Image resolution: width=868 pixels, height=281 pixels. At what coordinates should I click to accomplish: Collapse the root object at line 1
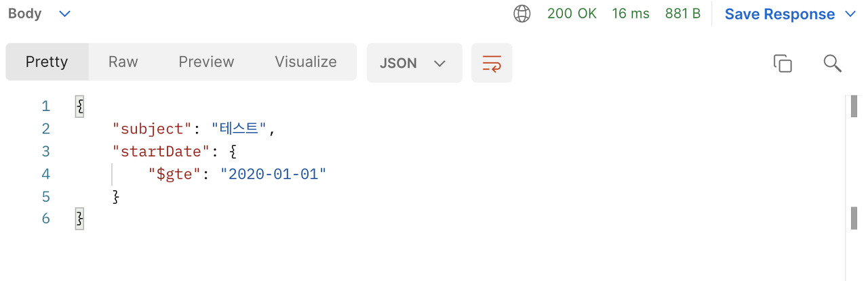[79, 106]
